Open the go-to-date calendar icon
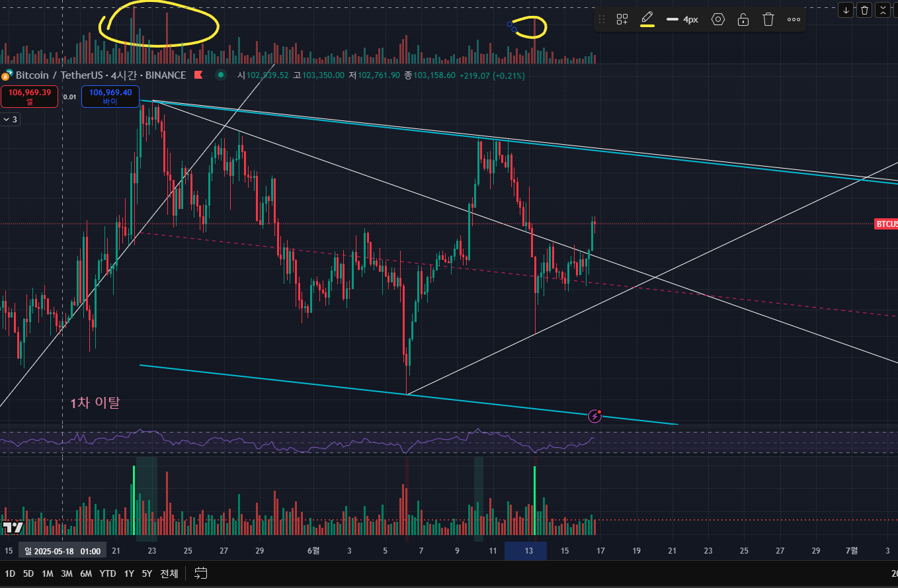This screenshot has height=588, width=898. click(x=201, y=573)
